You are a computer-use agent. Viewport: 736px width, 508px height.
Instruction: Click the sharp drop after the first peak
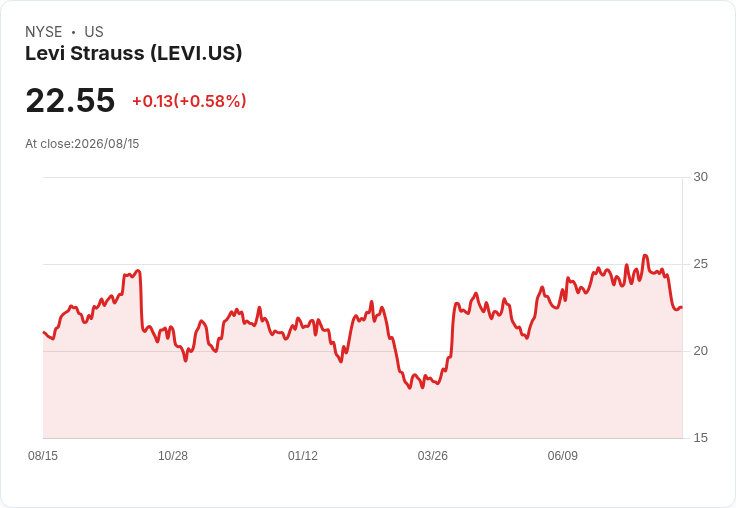pos(141,300)
